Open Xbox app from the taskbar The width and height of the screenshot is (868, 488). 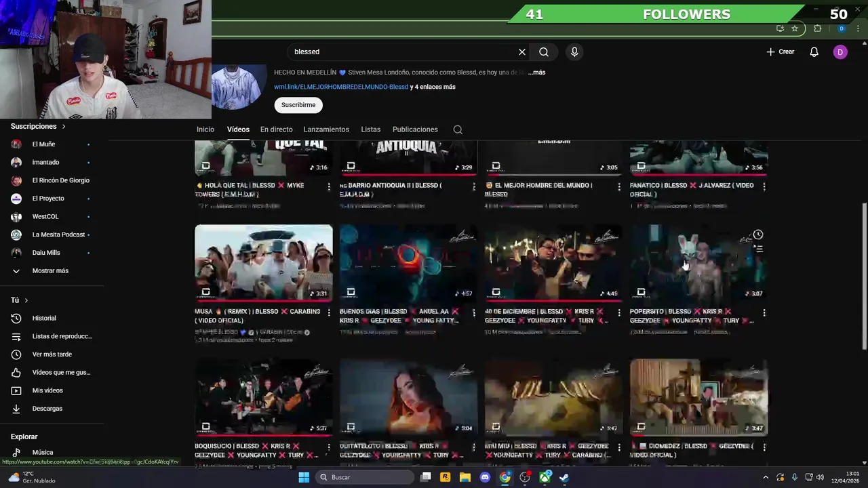click(x=545, y=477)
